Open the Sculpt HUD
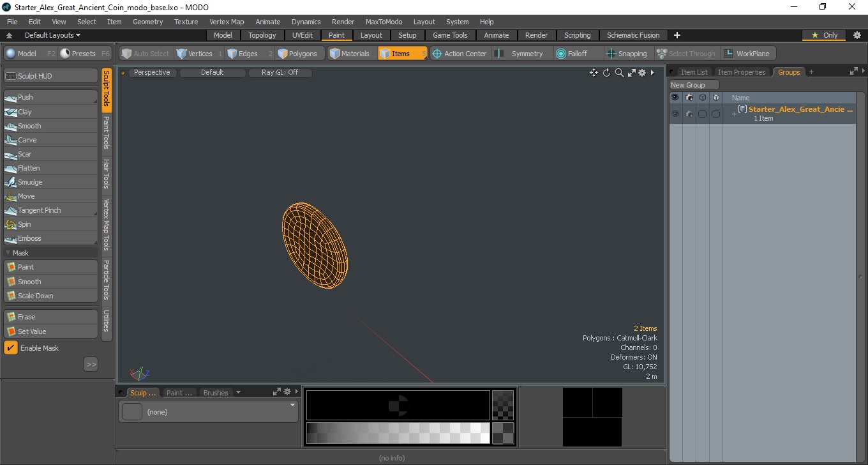This screenshot has width=868, height=465. (x=50, y=76)
